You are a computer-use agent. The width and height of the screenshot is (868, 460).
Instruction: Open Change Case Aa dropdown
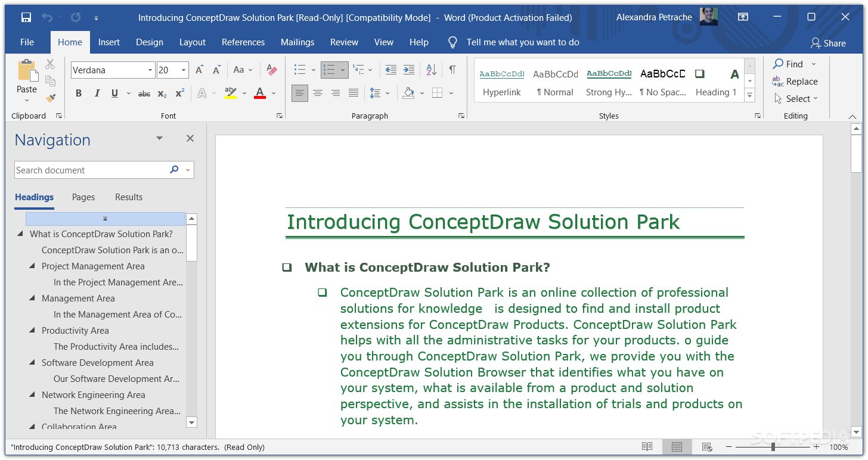(243, 70)
